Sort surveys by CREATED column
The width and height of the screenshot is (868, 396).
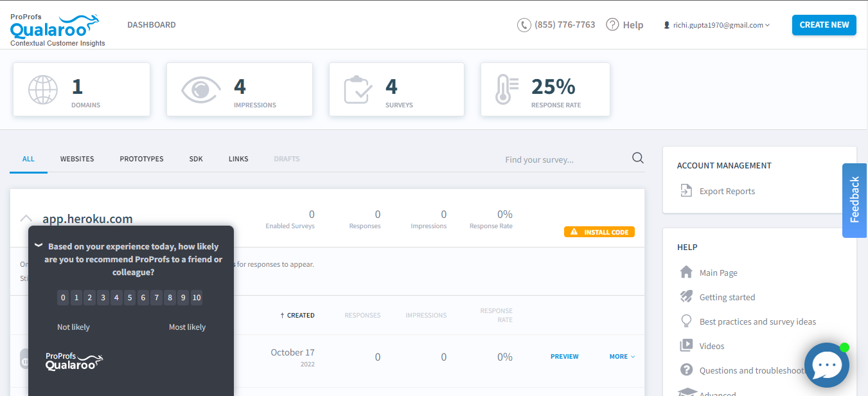coord(297,315)
